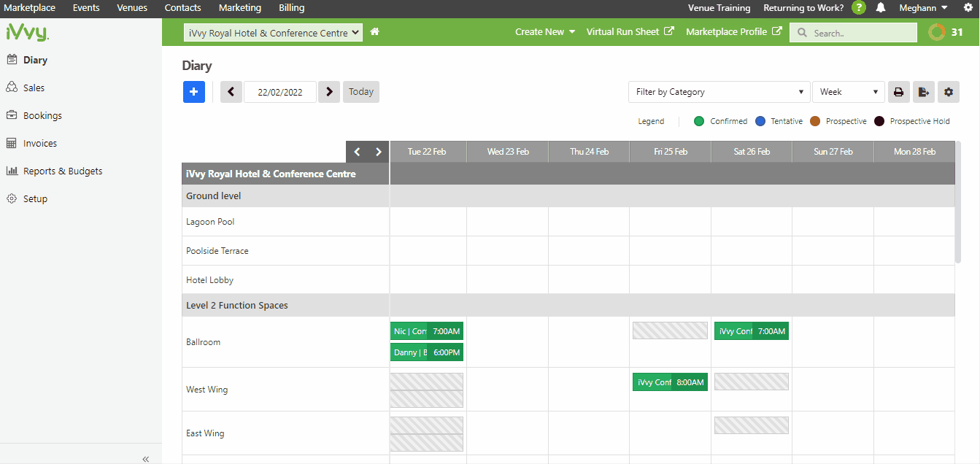Click the iVvy logo
980x464 pixels.
click(27, 33)
